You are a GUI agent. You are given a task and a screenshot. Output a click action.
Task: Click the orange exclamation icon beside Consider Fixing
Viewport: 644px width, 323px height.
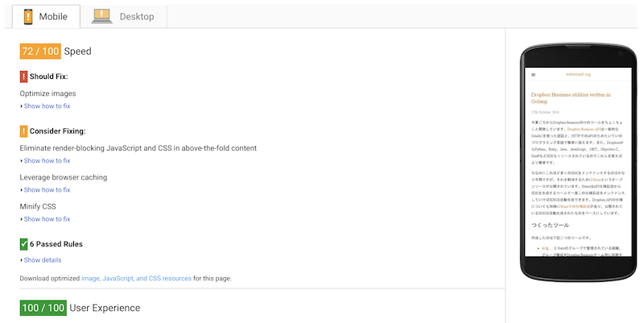[x=23, y=130]
